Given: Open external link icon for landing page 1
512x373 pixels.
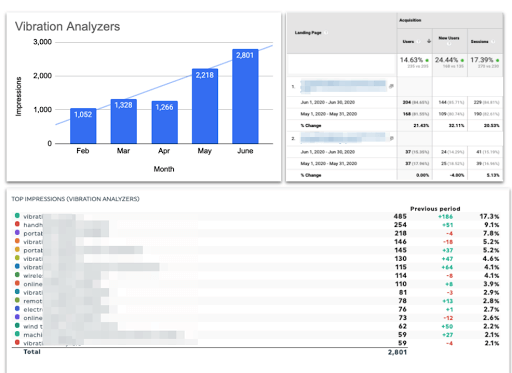Looking at the screenshot, I should [391, 86].
